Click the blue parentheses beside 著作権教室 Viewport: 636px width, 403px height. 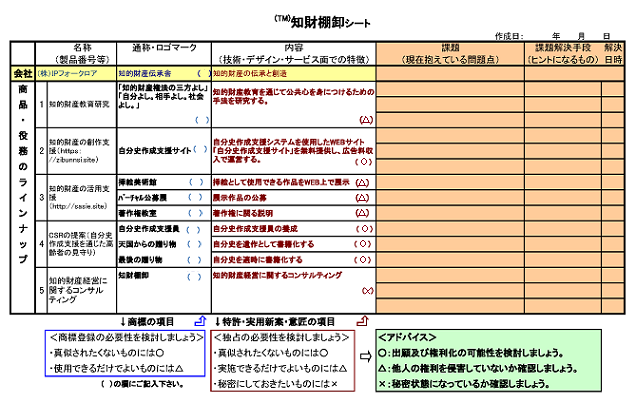196,213
